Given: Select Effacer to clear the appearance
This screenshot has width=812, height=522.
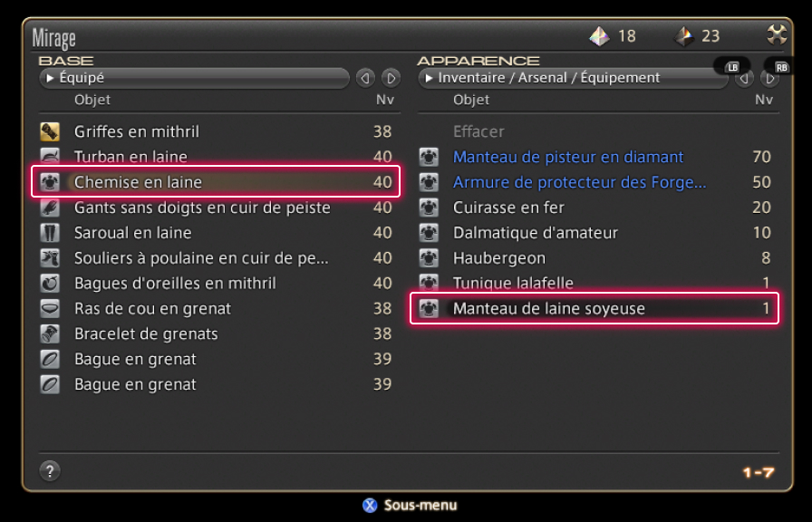Looking at the screenshot, I should 478,131.
